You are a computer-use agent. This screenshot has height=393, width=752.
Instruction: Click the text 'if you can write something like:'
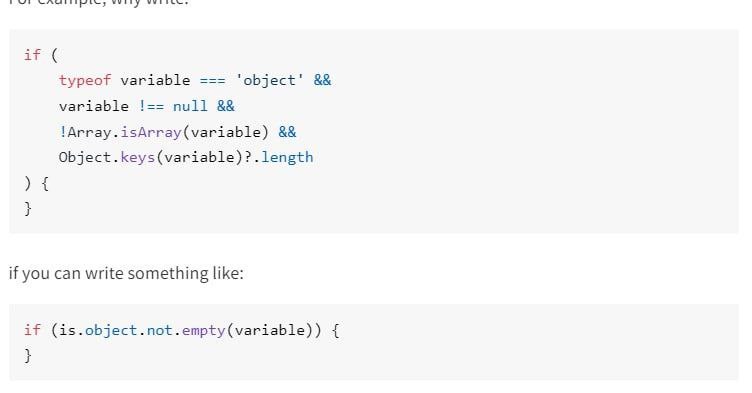tap(126, 273)
